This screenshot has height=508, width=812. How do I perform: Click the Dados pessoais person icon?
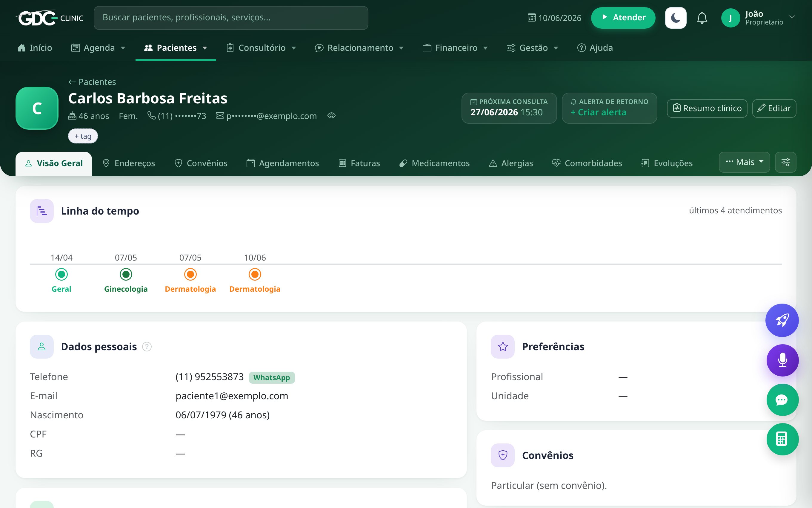pos(41,346)
